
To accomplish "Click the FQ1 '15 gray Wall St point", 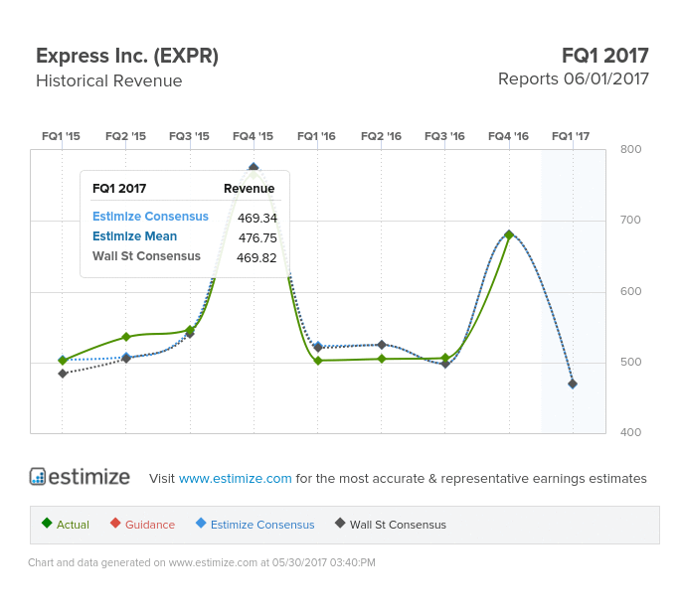I will point(63,374).
